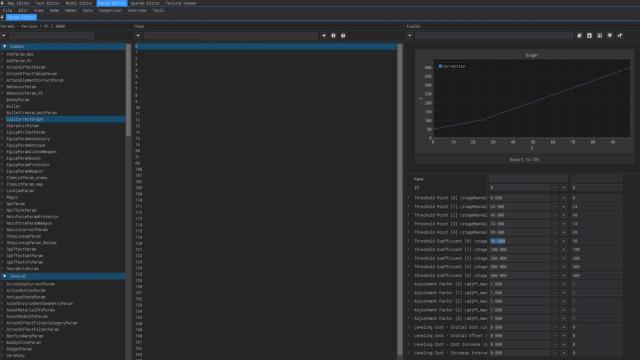
Task: Click the Name value input field
Action: [x=528, y=179]
